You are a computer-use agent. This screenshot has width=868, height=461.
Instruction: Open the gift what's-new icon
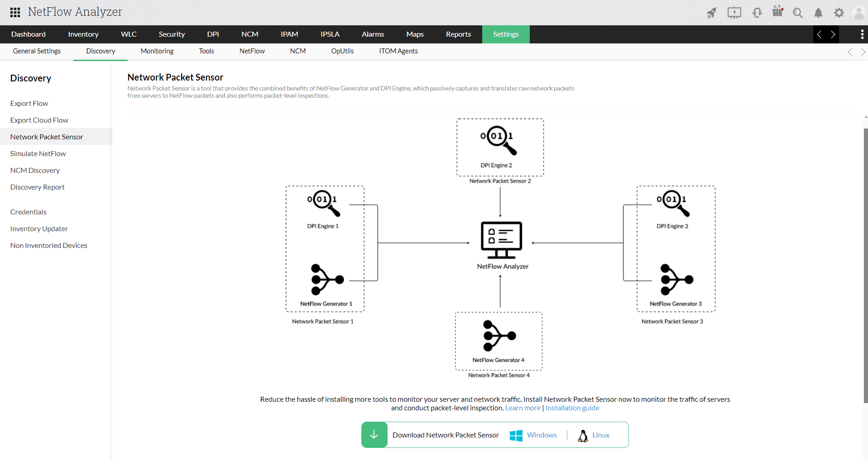pos(778,11)
